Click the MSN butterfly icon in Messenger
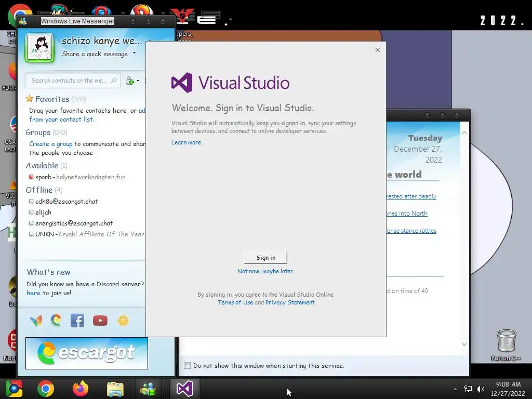Screen dimensions: 532x399 click(36, 321)
